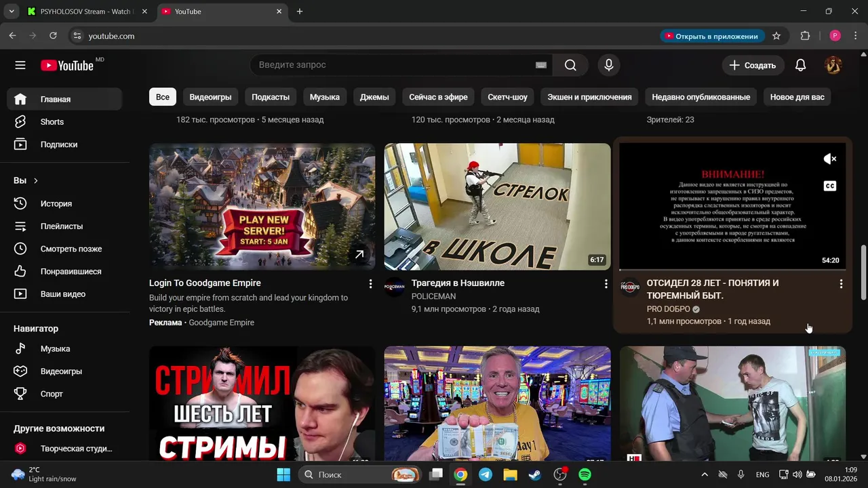Open Chrome extensions puzzle icon
The height and width of the screenshot is (488, 868).
click(806, 36)
